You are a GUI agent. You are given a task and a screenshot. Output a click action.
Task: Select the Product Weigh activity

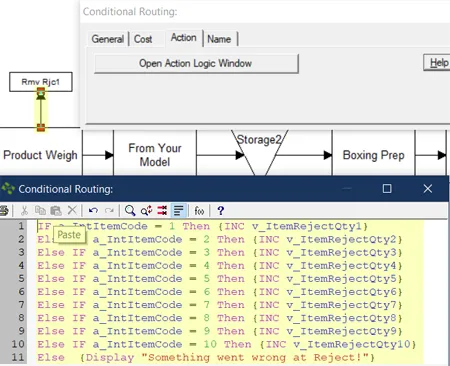pos(40,155)
